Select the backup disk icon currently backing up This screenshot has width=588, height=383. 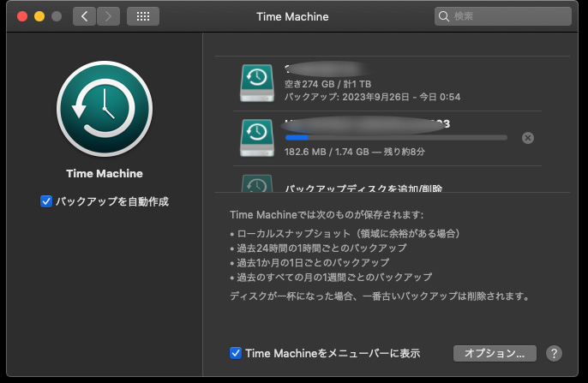tap(257, 138)
